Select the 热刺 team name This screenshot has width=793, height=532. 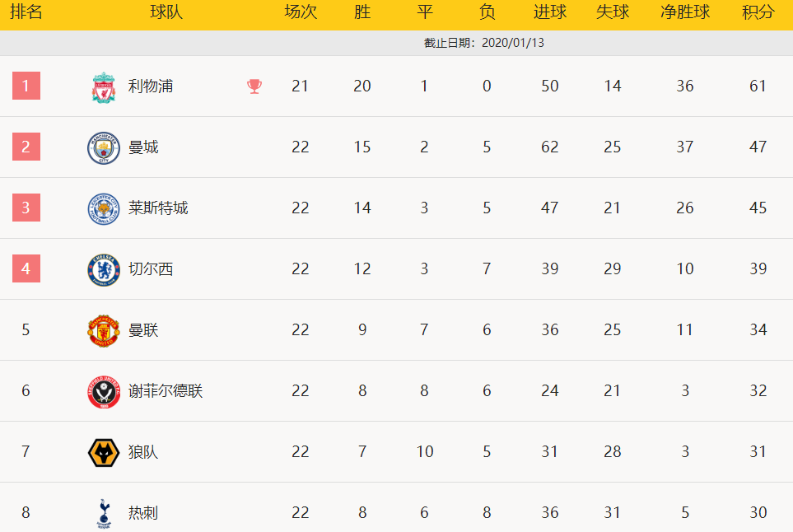click(143, 512)
